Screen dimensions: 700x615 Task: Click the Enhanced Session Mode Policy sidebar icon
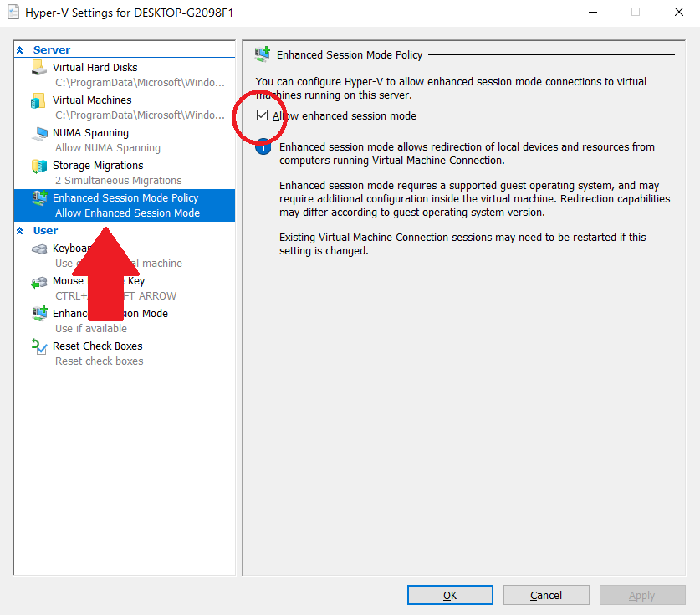pos(39,198)
